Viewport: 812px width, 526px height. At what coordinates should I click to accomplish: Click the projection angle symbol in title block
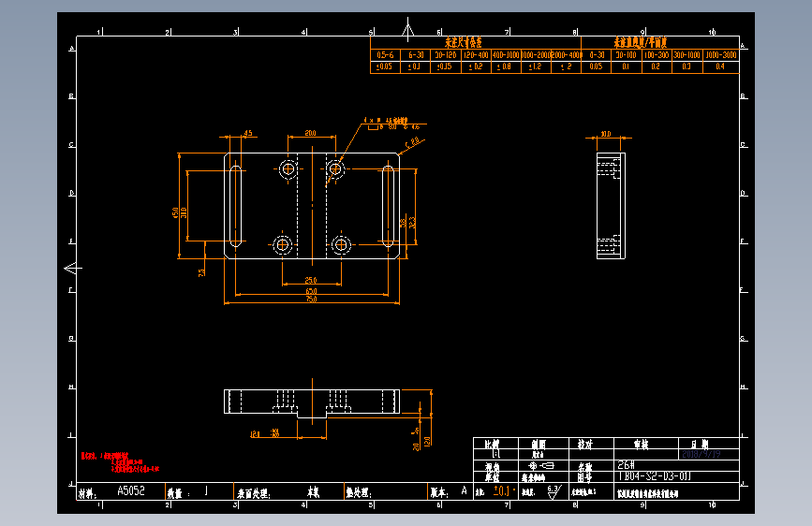tap(541, 465)
